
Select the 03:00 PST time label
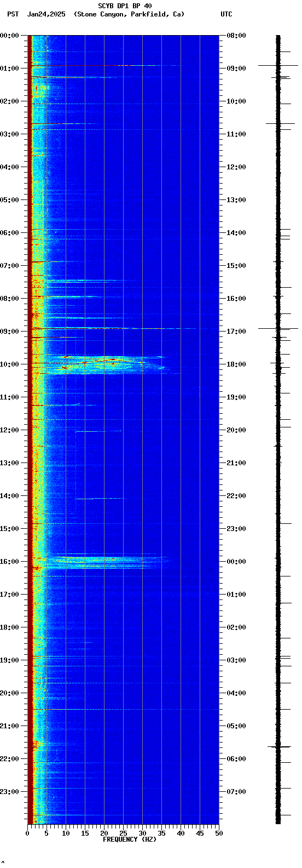click(x=9, y=134)
